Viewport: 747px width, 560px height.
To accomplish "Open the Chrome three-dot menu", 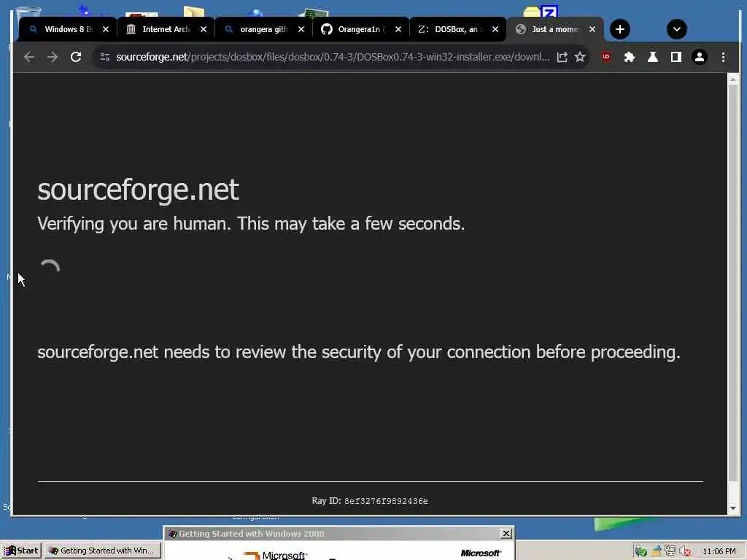I will 723,57.
